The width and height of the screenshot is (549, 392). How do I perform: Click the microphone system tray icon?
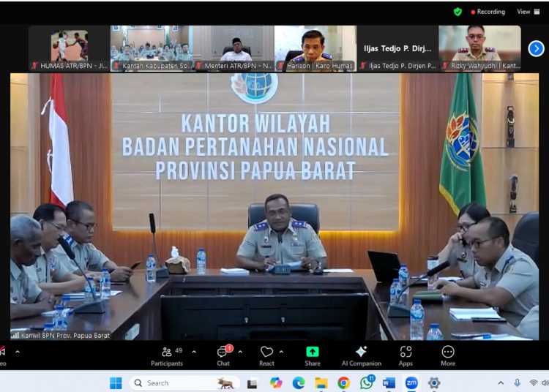(x=517, y=383)
